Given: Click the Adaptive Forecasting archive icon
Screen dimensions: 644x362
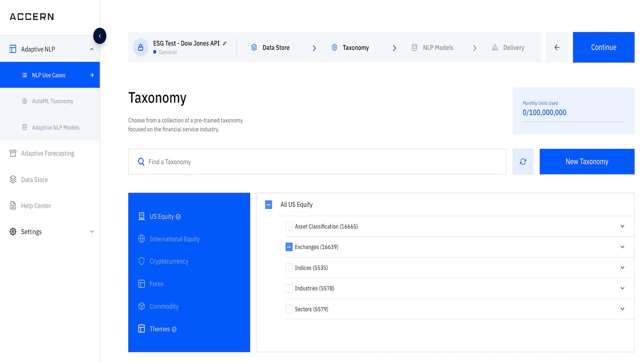Looking at the screenshot, I should 13,153.
